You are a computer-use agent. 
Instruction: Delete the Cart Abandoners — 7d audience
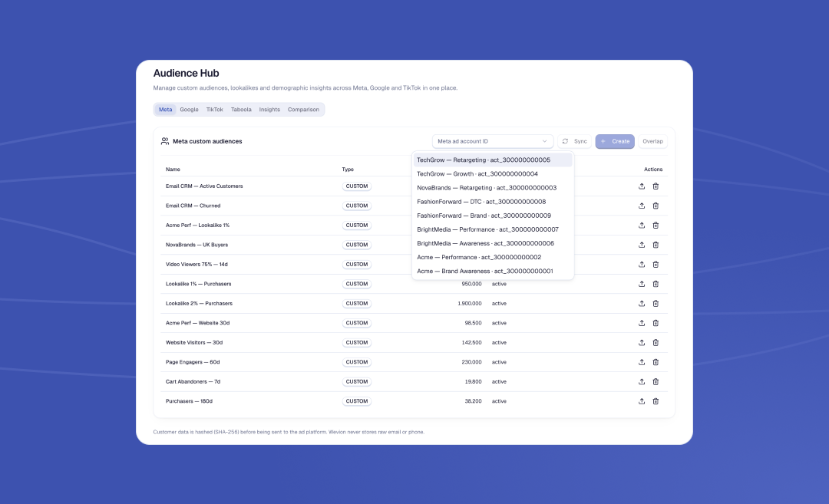pos(656,381)
